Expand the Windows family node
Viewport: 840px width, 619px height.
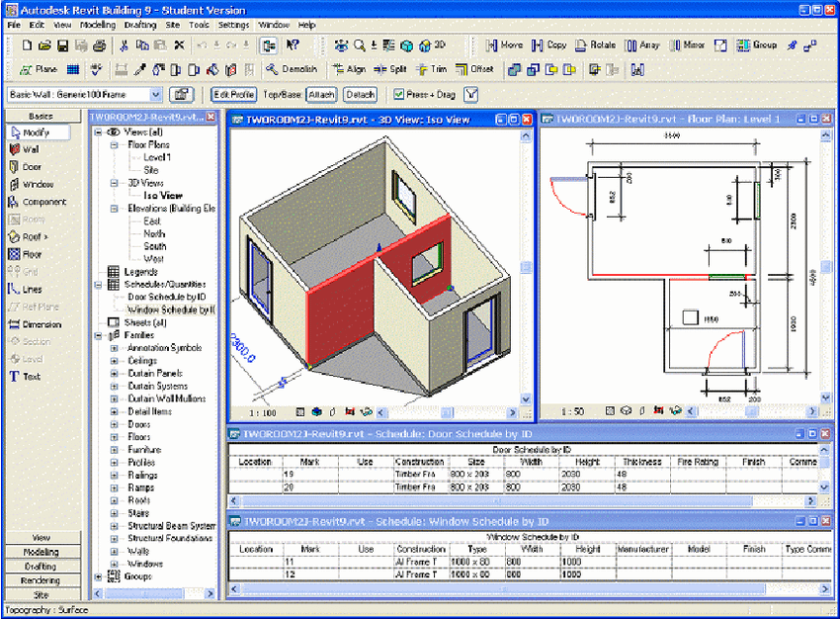coord(114,564)
